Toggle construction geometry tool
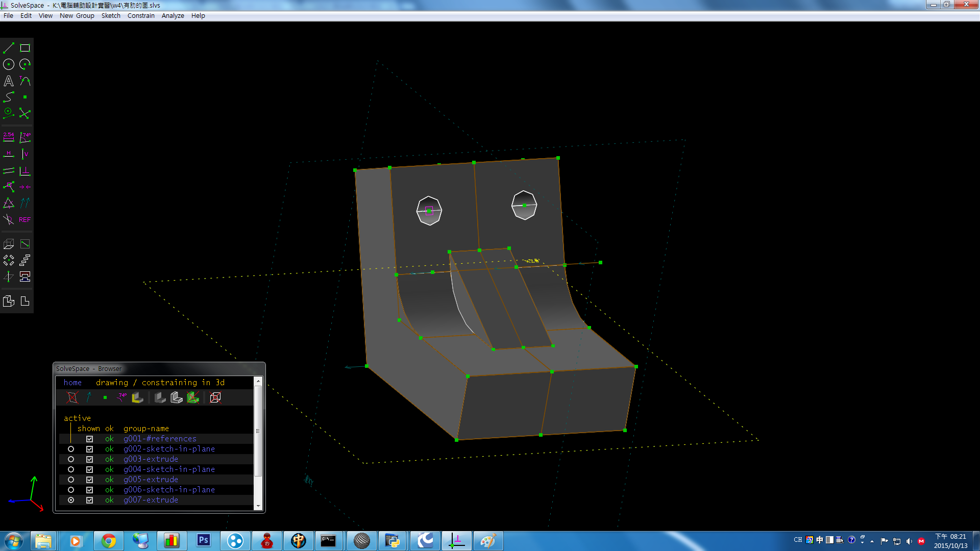 click(9, 113)
